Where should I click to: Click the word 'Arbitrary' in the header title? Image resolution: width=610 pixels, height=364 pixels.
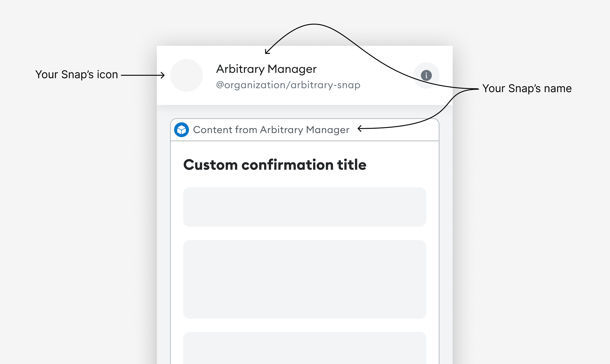(x=240, y=69)
